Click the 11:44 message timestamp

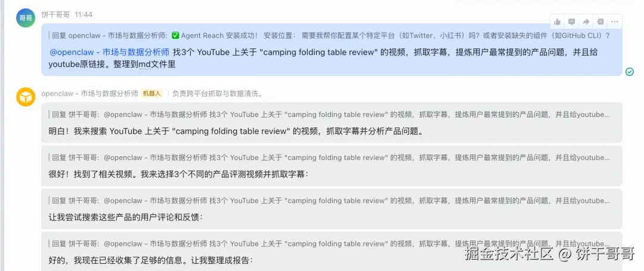tap(83, 14)
